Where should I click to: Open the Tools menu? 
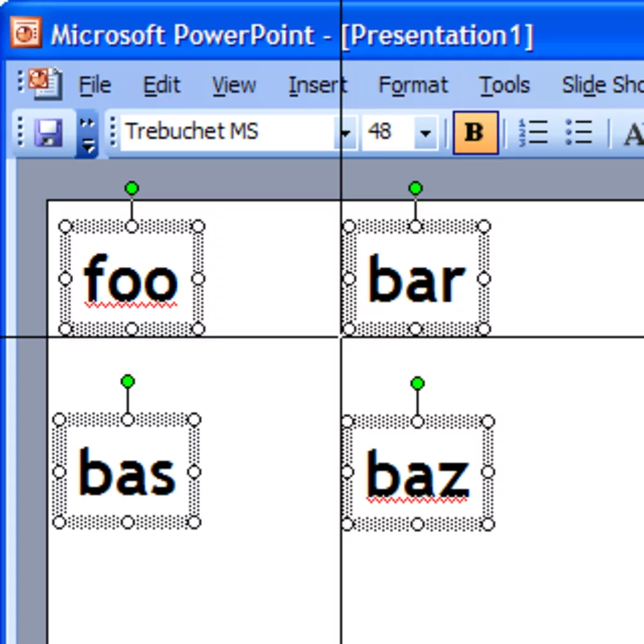tap(504, 85)
